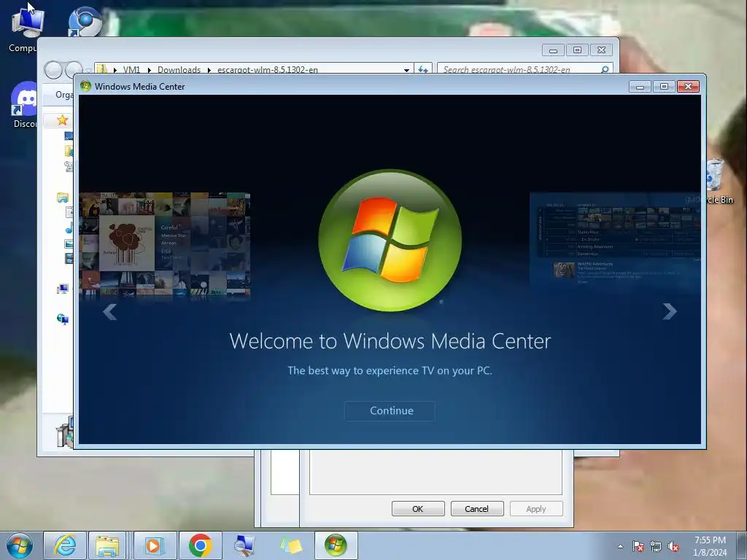Show hidden system tray icons
Viewport: 747px width, 560px height.
[620, 546]
